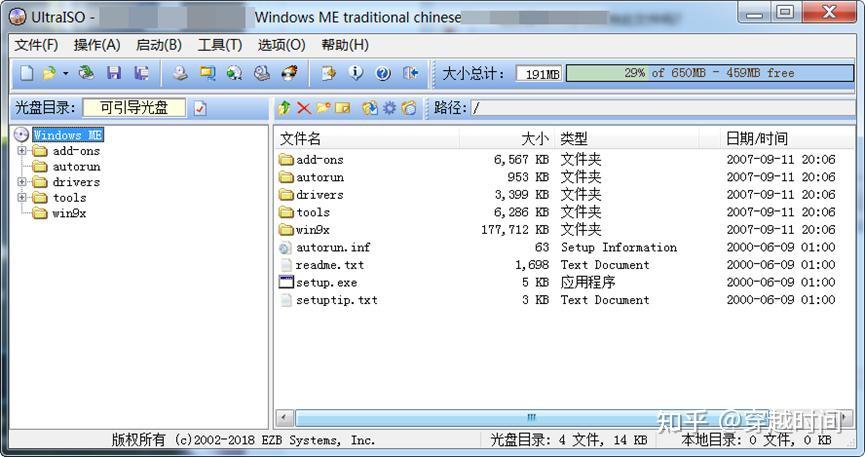This screenshot has height=457, width=865.
Task: Select add-ons folder in the tree
Action: pos(76,151)
